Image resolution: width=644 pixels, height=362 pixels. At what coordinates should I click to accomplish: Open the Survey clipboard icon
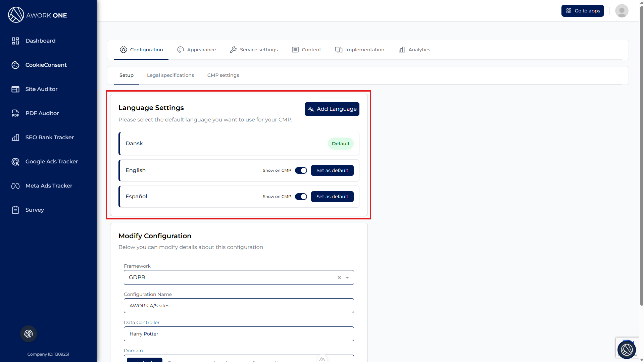(x=15, y=210)
